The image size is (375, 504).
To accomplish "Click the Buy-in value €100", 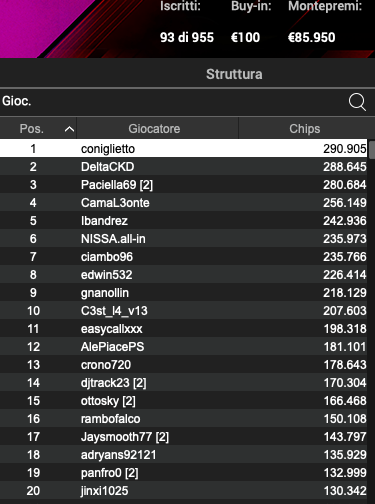I will pos(245,37).
